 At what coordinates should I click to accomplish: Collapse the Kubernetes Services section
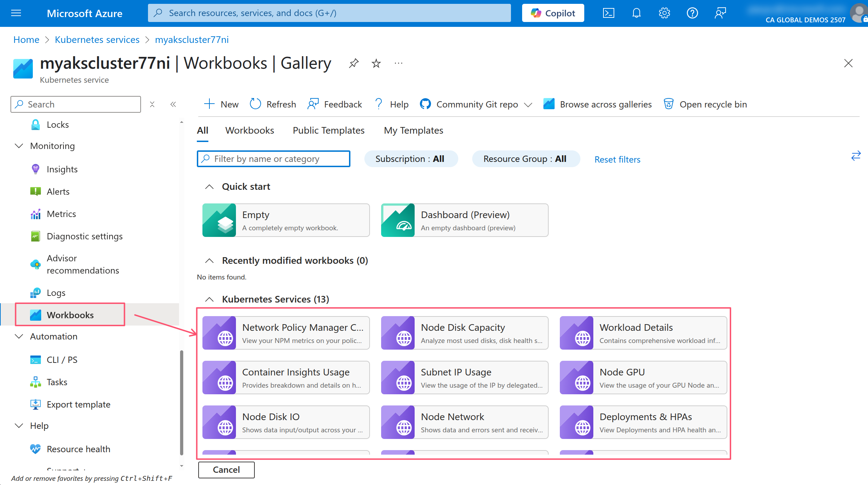209,299
